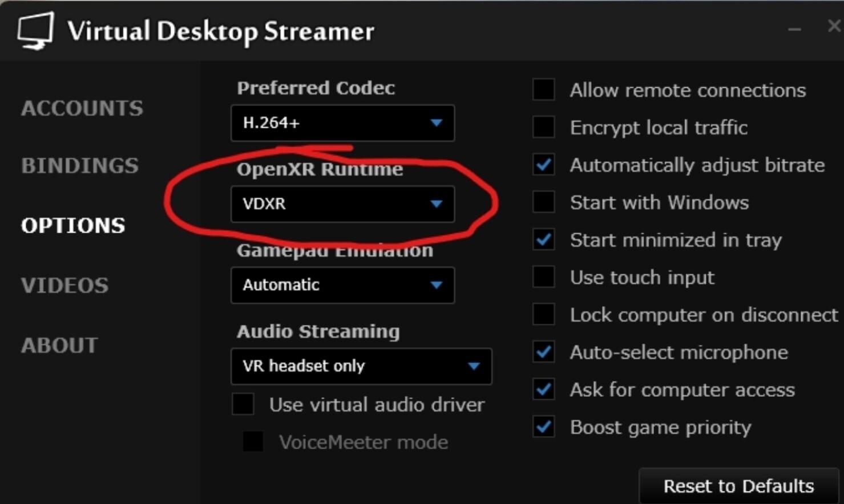Open the BINDINGS section
Viewport: 844px width, 504px height.
[80, 166]
